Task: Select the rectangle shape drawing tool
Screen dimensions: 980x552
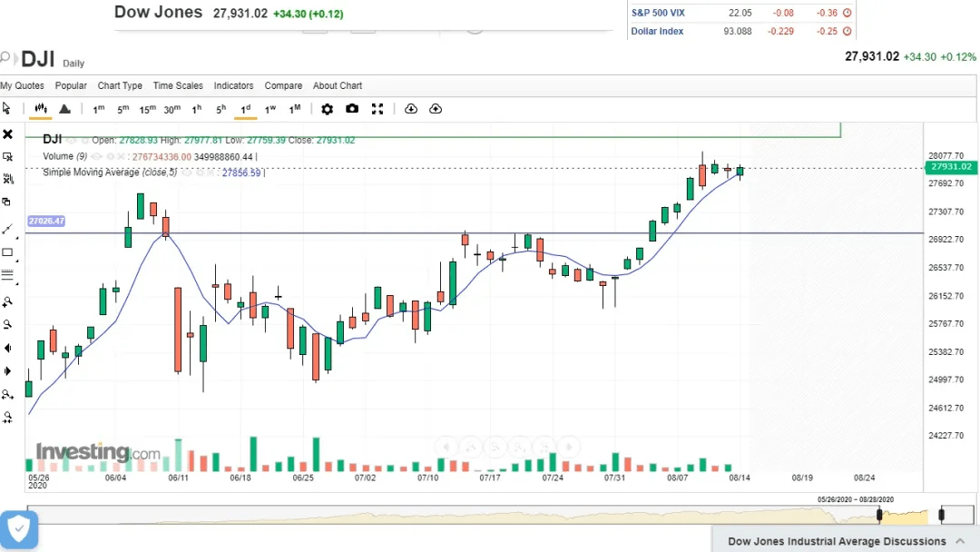Action: [x=7, y=252]
